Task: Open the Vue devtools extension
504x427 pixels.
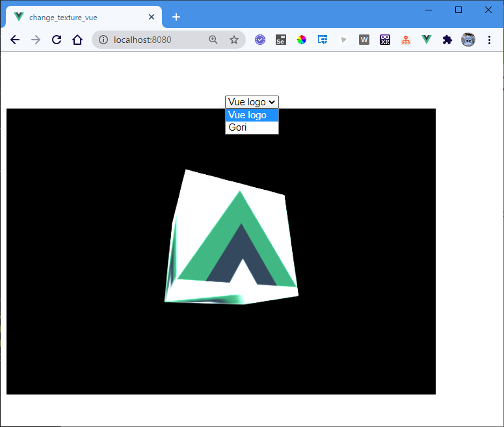Action: [427, 40]
